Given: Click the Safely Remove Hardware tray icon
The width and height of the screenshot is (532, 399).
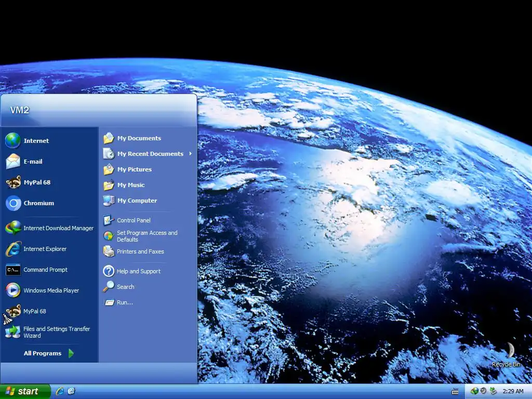Looking at the screenshot, I should pyautogui.click(x=493, y=391).
